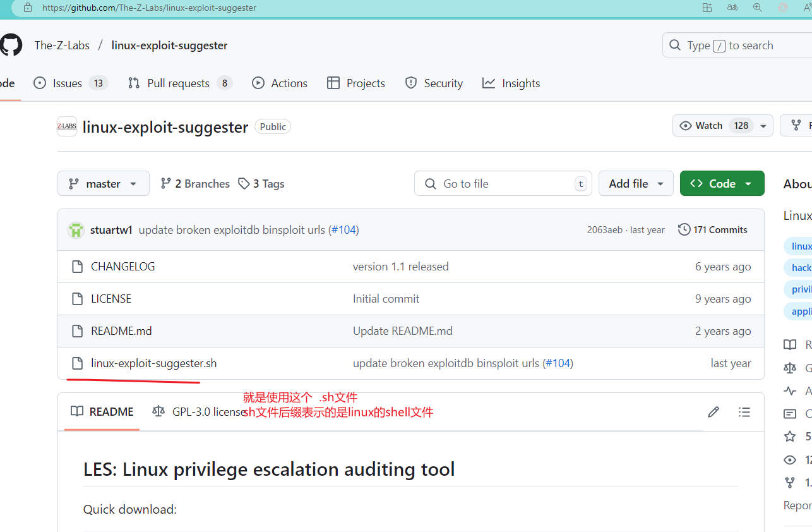Open the linux-exploit-suggester.sh file
The width and height of the screenshot is (812, 532).
[x=154, y=363]
